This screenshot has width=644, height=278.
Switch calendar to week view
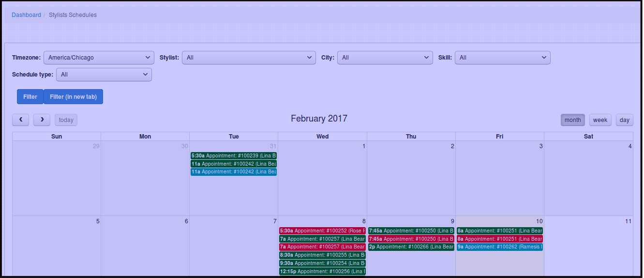(x=600, y=120)
